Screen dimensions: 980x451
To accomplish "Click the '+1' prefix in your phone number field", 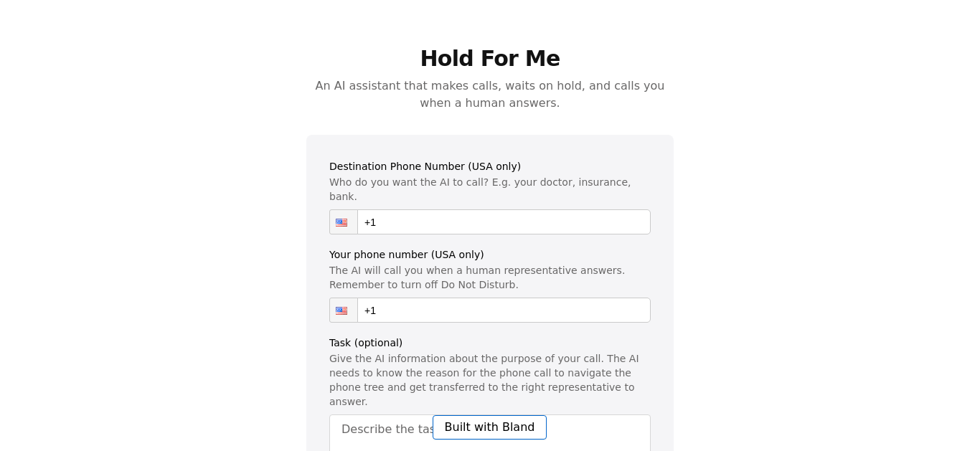I will pyautogui.click(x=370, y=310).
